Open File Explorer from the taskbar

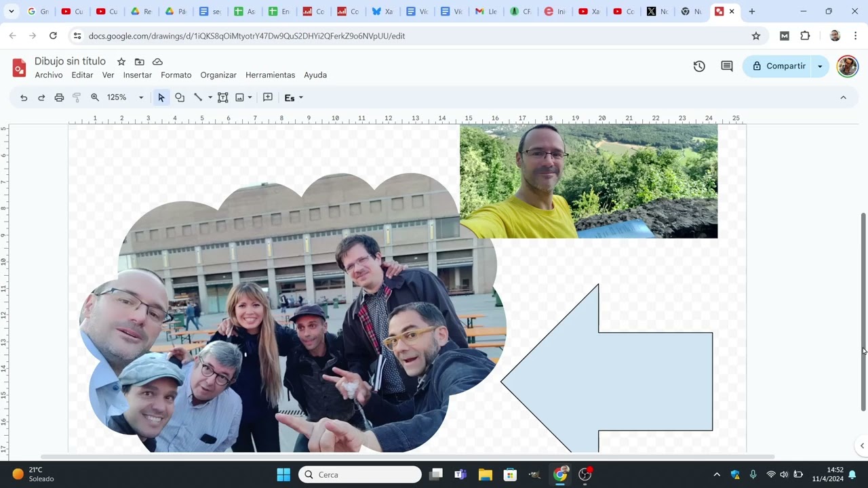485,474
